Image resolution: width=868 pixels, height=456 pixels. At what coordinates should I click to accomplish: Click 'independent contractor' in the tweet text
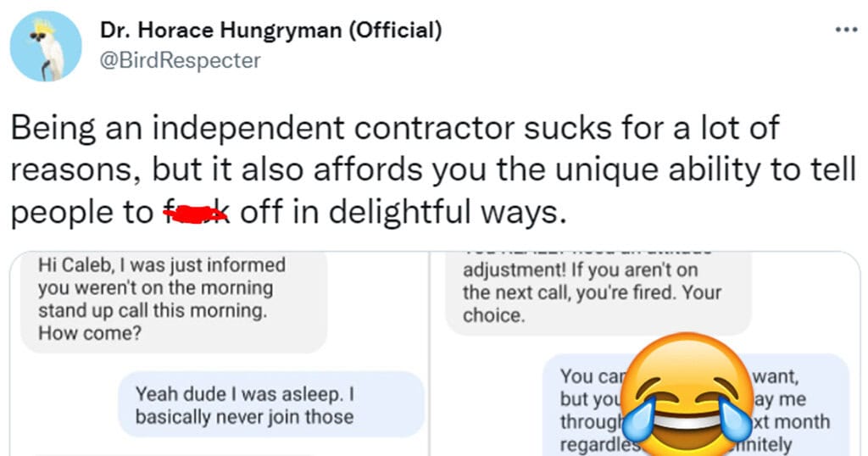(x=334, y=128)
